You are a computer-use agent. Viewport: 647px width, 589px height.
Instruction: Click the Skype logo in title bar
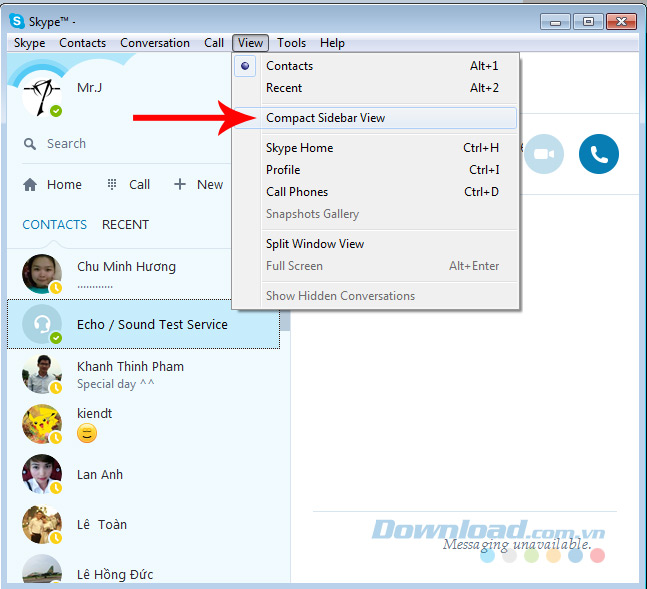tap(17, 21)
